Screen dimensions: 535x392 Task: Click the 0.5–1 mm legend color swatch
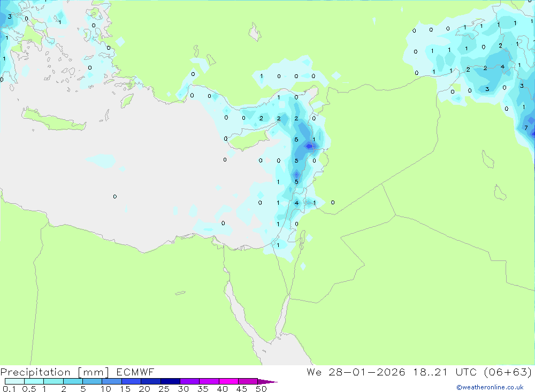coord(34,381)
